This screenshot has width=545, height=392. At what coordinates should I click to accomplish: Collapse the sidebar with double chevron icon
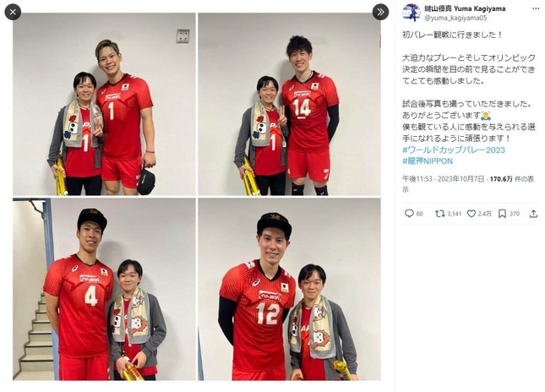[x=380, y=12]
